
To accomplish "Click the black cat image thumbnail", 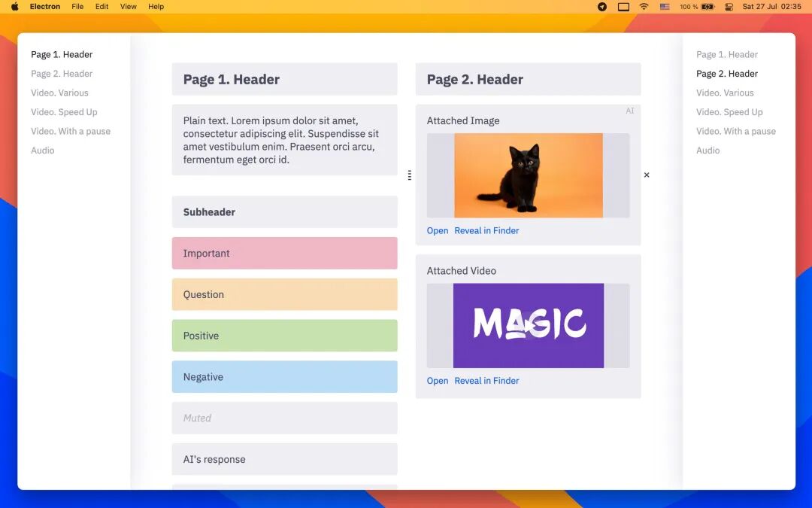I will click(529, 175).
